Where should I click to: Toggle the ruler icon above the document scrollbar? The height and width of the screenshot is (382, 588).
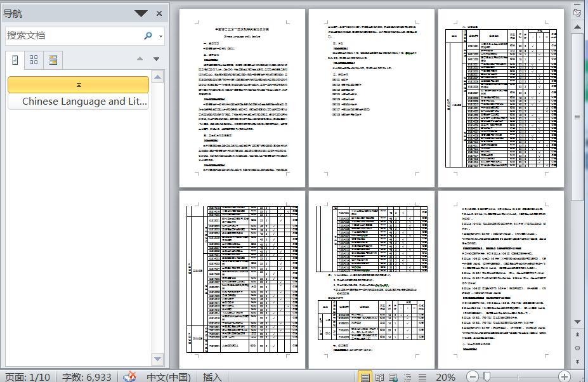577,13
